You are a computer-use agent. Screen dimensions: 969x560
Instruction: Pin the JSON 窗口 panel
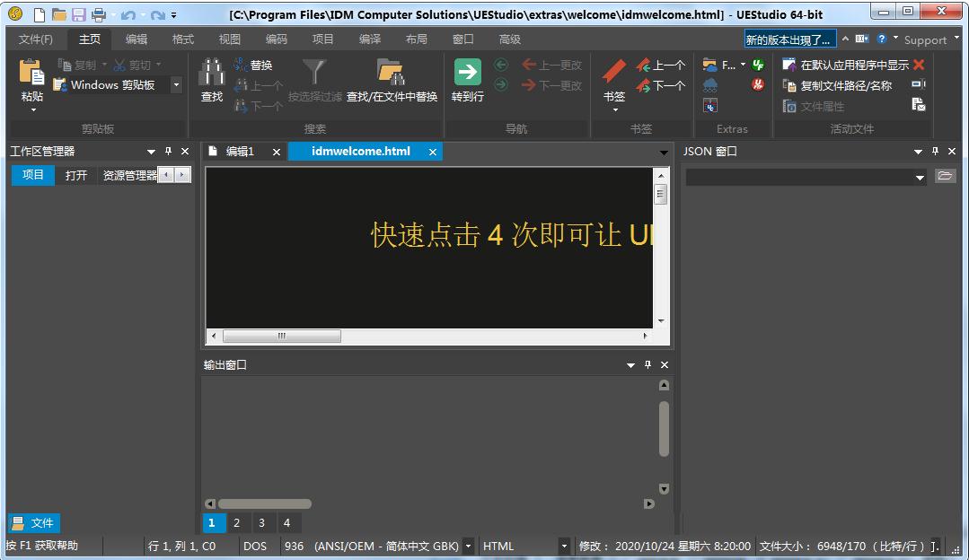coord(936,151)
